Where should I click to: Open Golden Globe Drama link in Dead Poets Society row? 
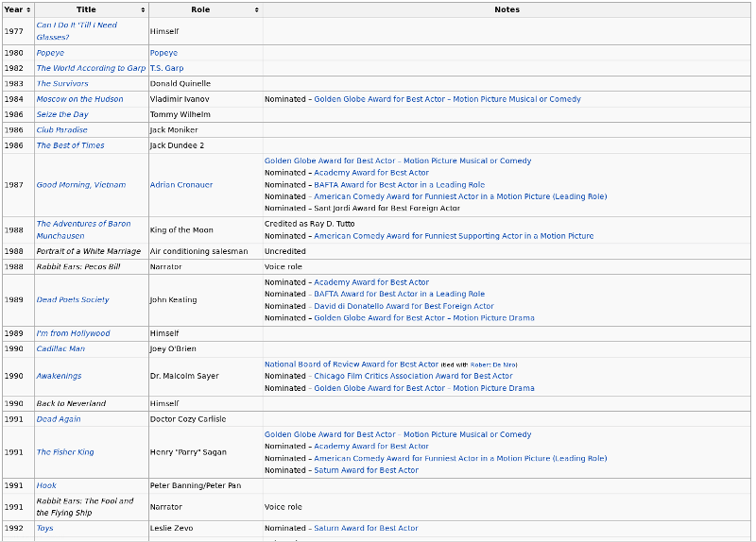[x=423, y=318]
